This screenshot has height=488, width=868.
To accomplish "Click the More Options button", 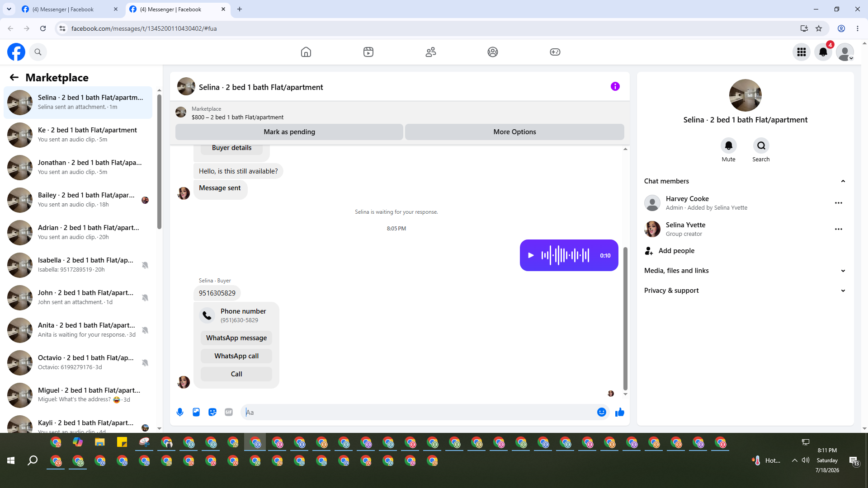I will coord(514,132).
